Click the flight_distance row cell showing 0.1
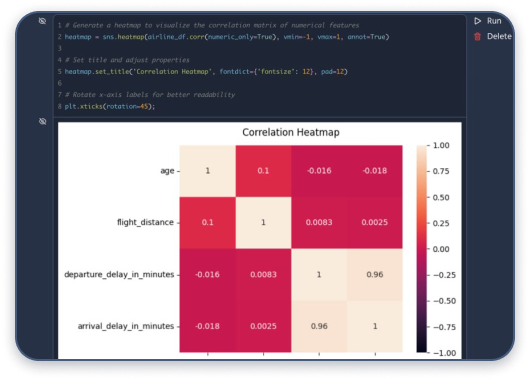 pos(208,222)
